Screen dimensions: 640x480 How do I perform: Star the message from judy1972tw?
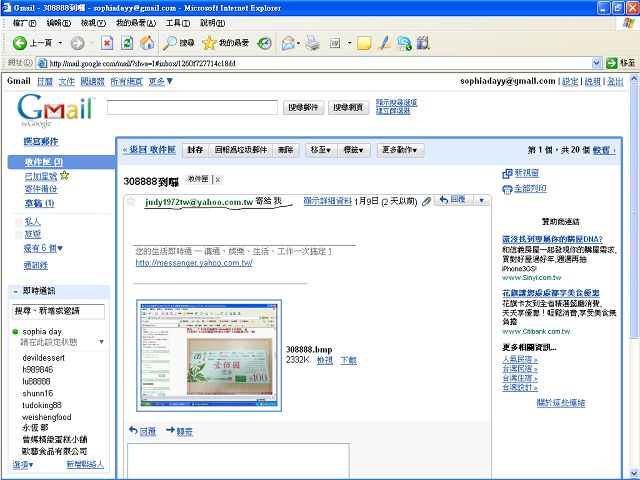tap(131, 202)
